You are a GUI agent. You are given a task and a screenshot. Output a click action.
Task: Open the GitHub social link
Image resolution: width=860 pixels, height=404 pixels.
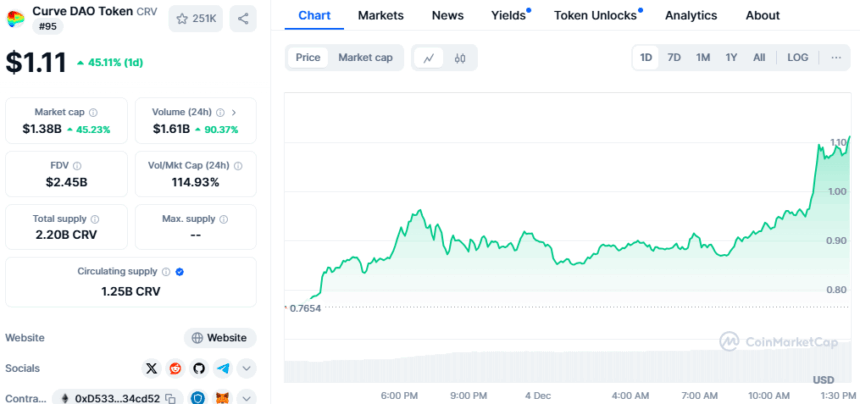pyautogui.click(x=199, y=368)
